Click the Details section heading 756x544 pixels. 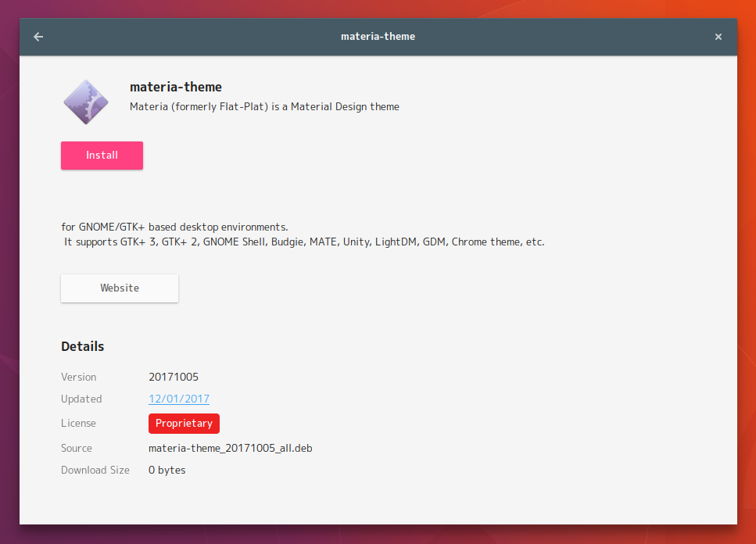[82, 346]
